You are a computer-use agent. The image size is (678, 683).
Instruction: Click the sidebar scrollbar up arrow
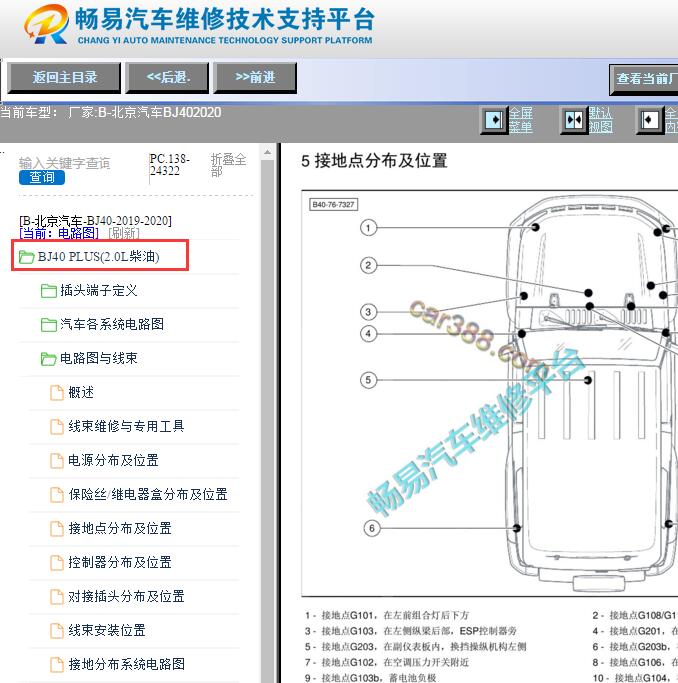click(x=267, y=152)
